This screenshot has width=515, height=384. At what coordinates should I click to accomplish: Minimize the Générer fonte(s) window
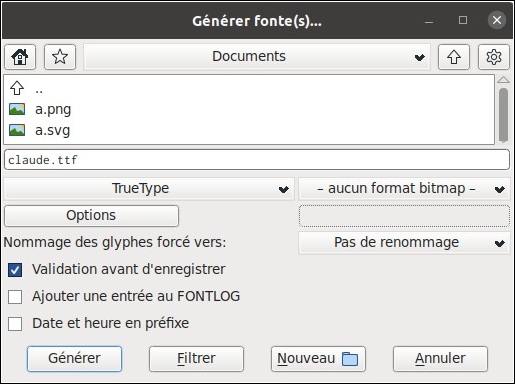[429, 21]
